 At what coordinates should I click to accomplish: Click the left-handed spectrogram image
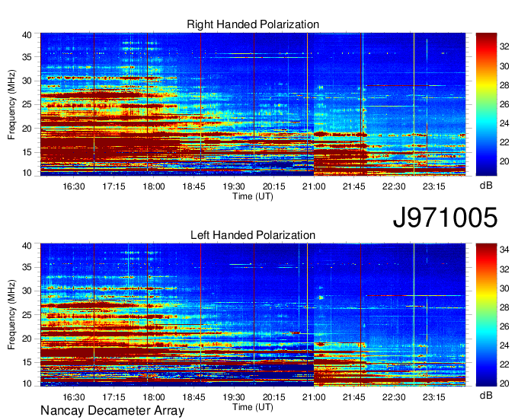click(253, 315)
